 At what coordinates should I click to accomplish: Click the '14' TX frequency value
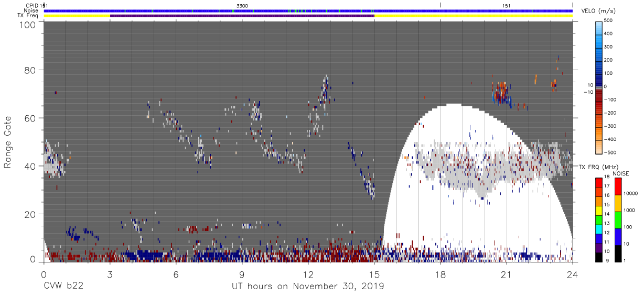pyautogui.click(x=608, y=215)
